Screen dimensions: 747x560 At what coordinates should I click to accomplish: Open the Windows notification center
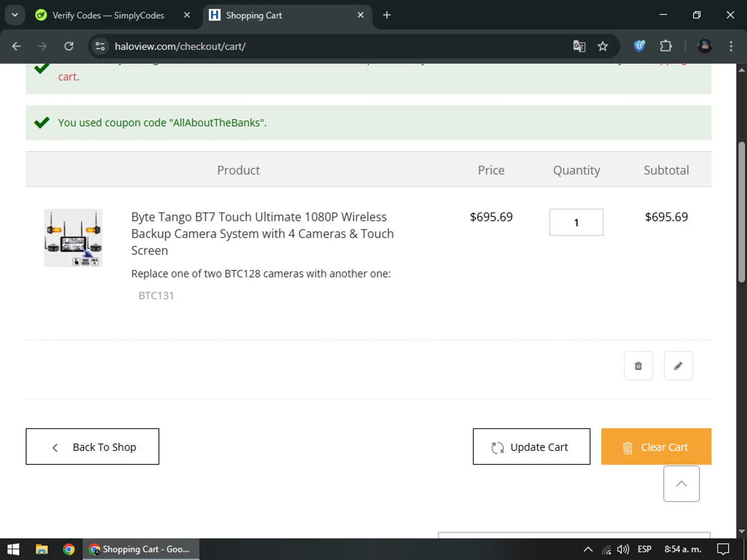pos(723,549)
